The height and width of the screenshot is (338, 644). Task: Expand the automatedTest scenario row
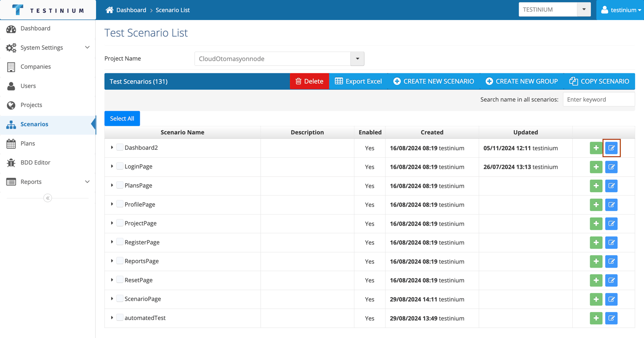[x=112, y=318]
